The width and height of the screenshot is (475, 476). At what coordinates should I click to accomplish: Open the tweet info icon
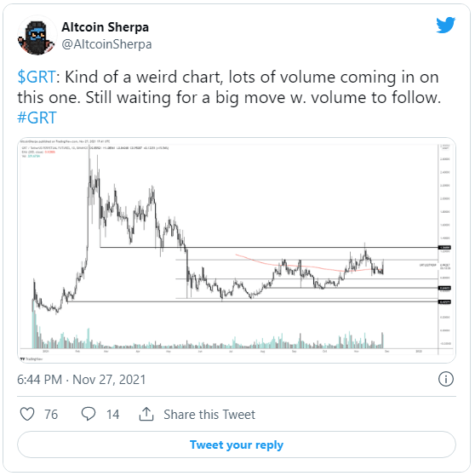click(x=446, y=379)
